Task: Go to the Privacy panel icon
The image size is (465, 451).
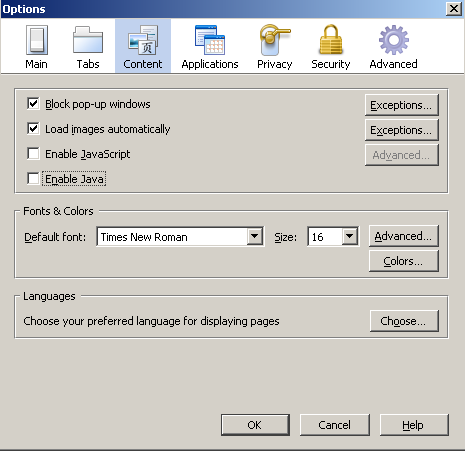Action: pyautogui.click(x=275, y=40)
